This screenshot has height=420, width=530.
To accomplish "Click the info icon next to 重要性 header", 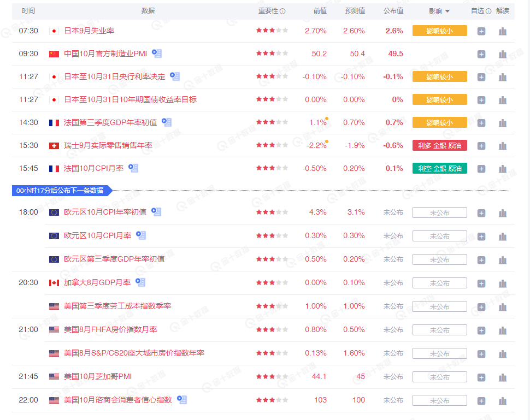I will click(x=282, y=10).
